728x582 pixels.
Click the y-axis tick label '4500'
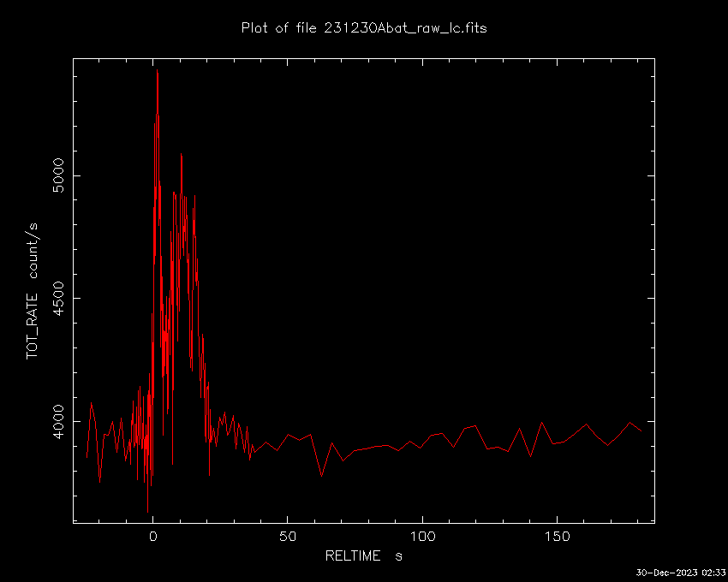(x=58, y=299)
